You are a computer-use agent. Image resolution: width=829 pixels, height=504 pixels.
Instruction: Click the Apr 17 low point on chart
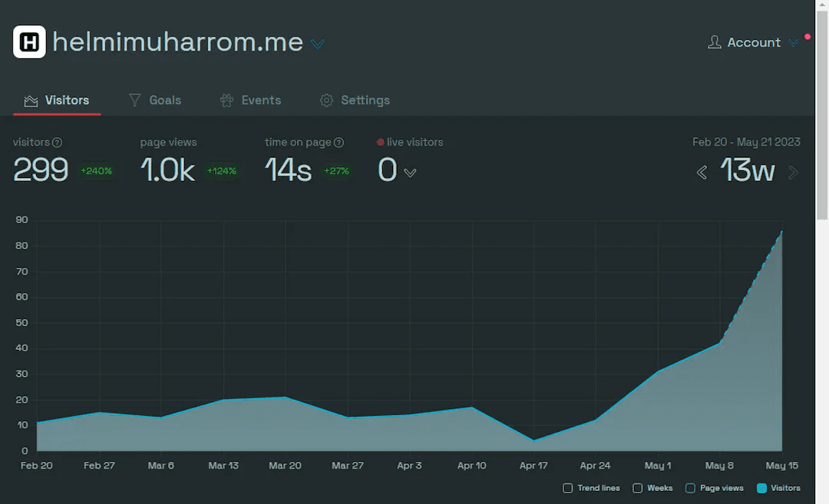point(534,440)
